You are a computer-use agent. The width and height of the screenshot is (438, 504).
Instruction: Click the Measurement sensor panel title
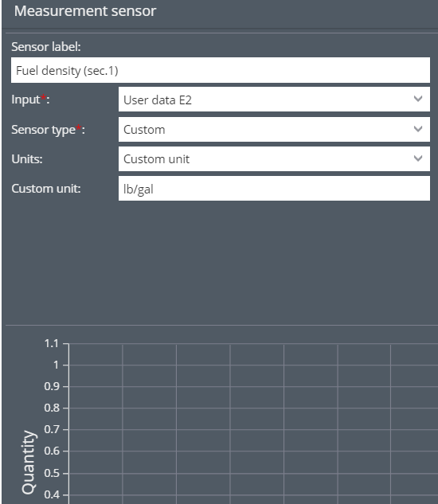(x=85, y=11)
